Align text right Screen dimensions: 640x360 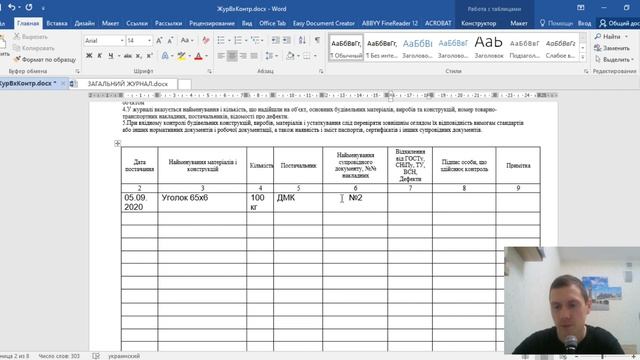[x=243, y=56]
